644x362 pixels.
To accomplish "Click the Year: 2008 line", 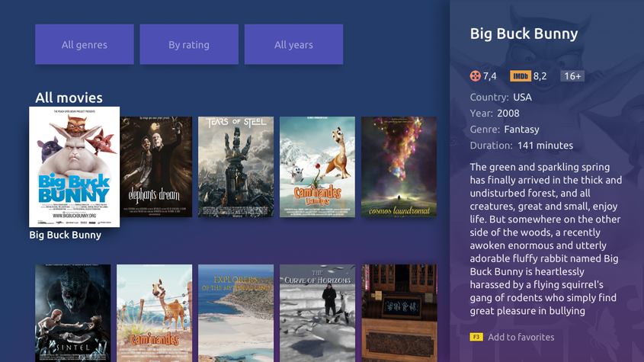I will (495, 114).
